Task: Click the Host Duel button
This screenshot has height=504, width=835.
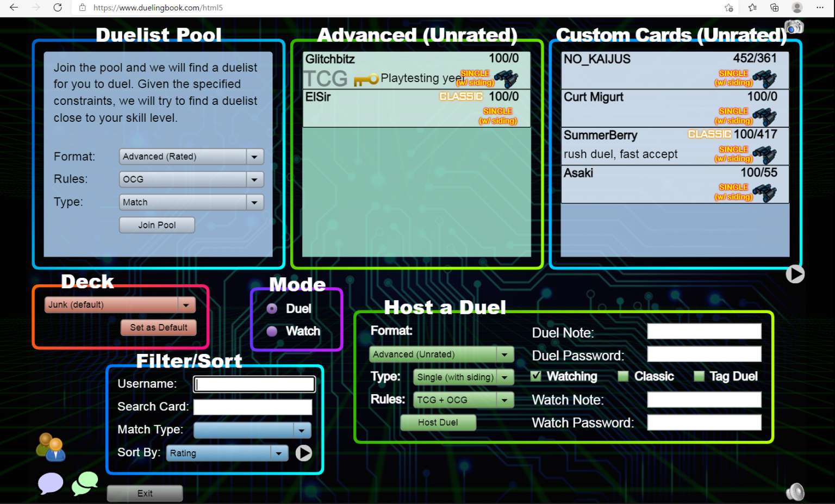Action: click(x=438, y=422)
